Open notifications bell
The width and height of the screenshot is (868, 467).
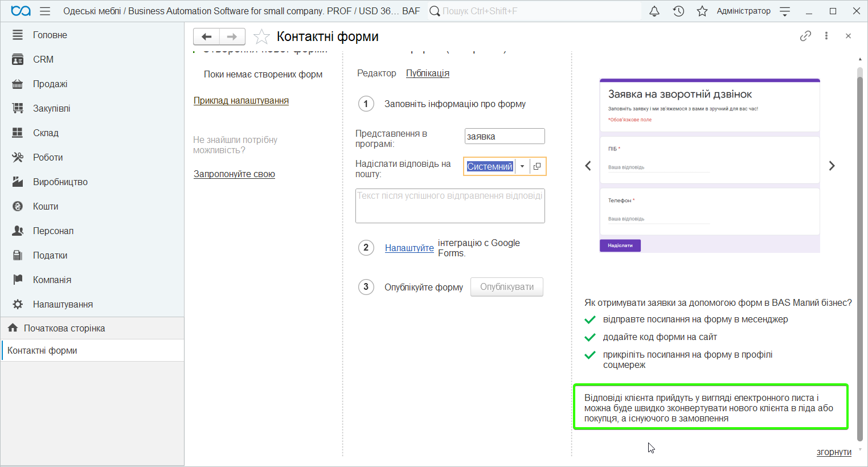pyautogui.click(x=654, y=11)
